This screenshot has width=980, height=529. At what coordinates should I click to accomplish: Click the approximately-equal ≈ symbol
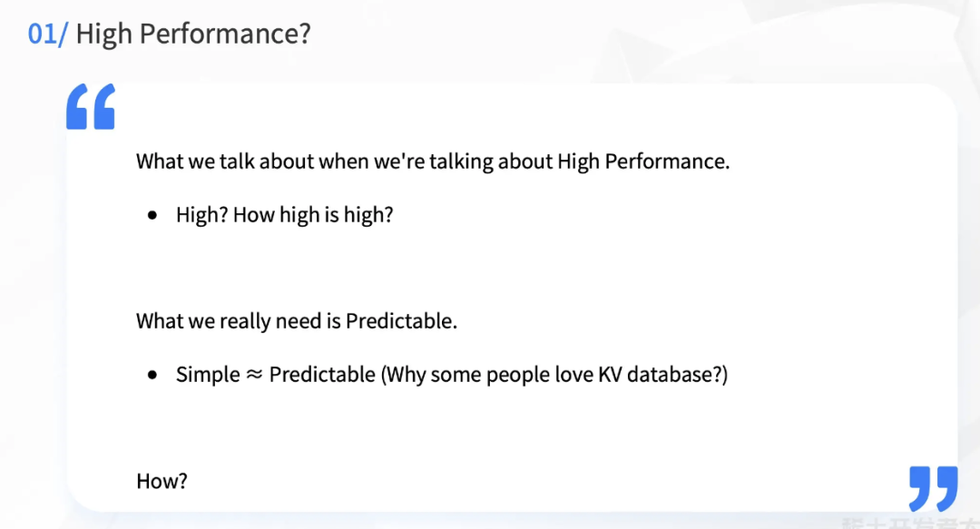point(254,375)
